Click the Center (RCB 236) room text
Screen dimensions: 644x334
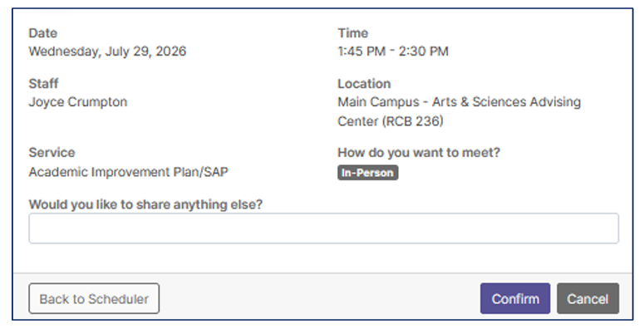[x=391, y=121]
